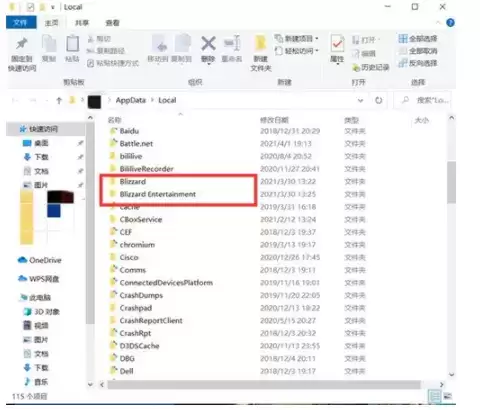This screenshot has height=410, width=480.
Task: Click the 重命名 rename icon
Action: [232, 44]
